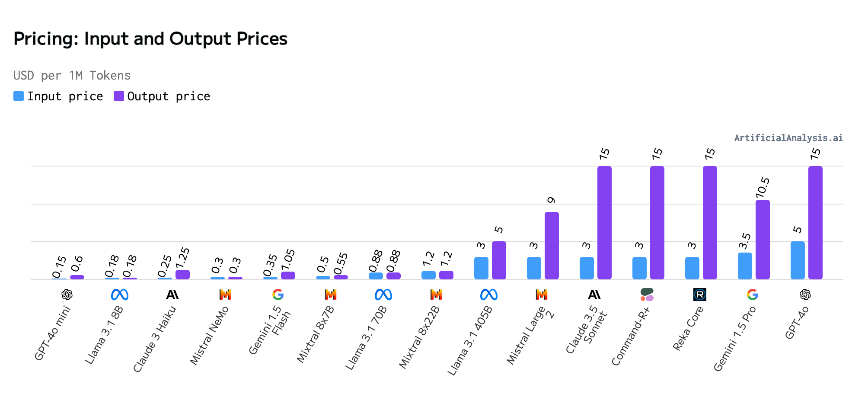Click the Google logo above Gemini 1.5 Flash
Image resolution: width=868 pixels, height=410 pixels.
pos(278,295)
